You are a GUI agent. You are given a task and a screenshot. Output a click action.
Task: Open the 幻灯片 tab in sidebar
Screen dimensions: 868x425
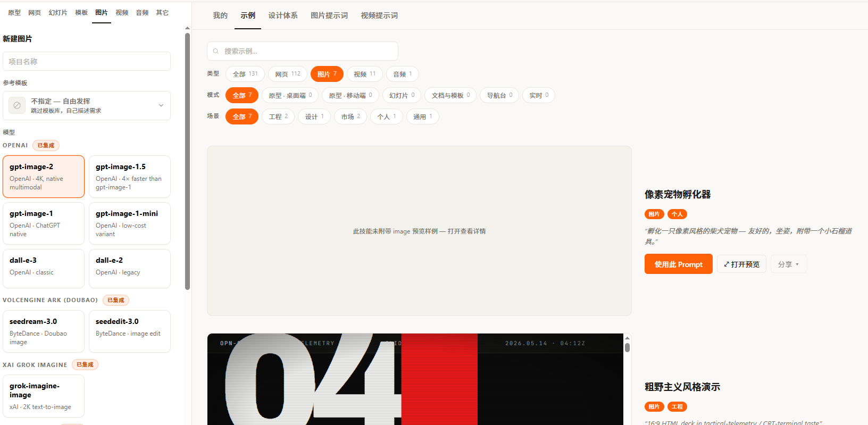point(58,13)
